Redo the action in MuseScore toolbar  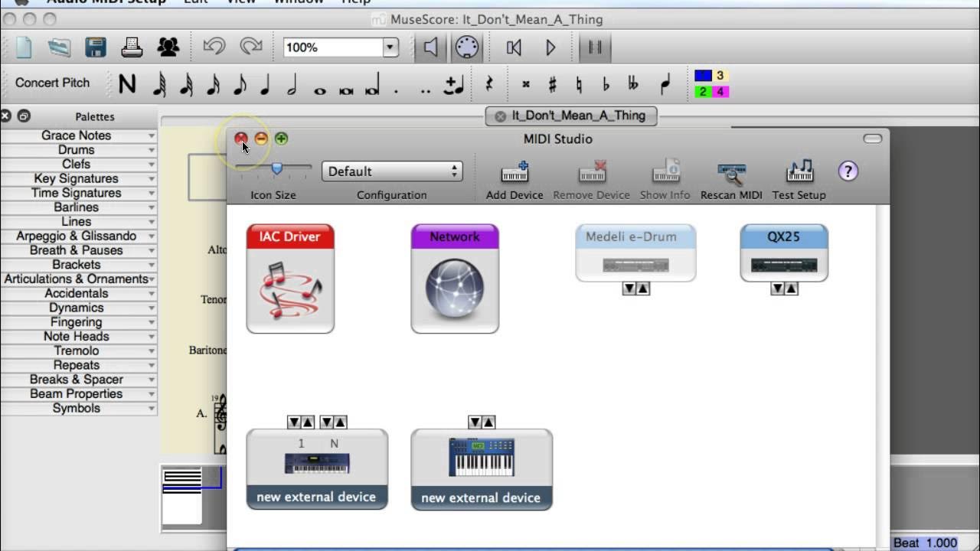point(251,47)
